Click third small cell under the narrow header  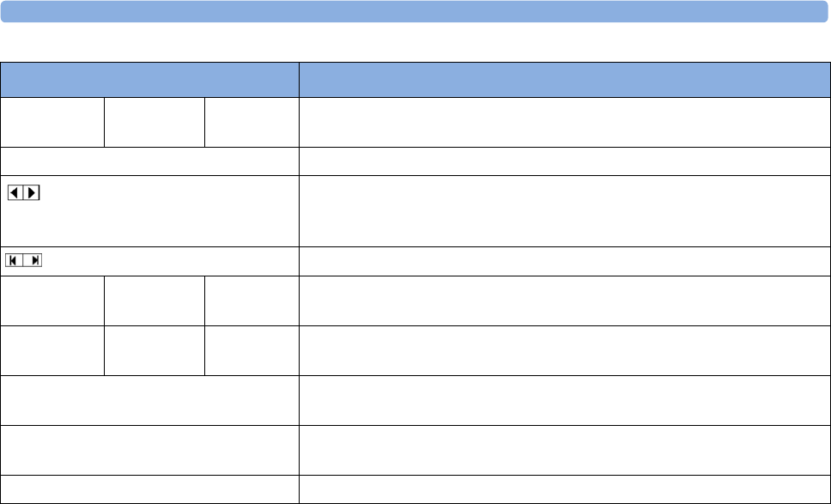tap(252, 122)
